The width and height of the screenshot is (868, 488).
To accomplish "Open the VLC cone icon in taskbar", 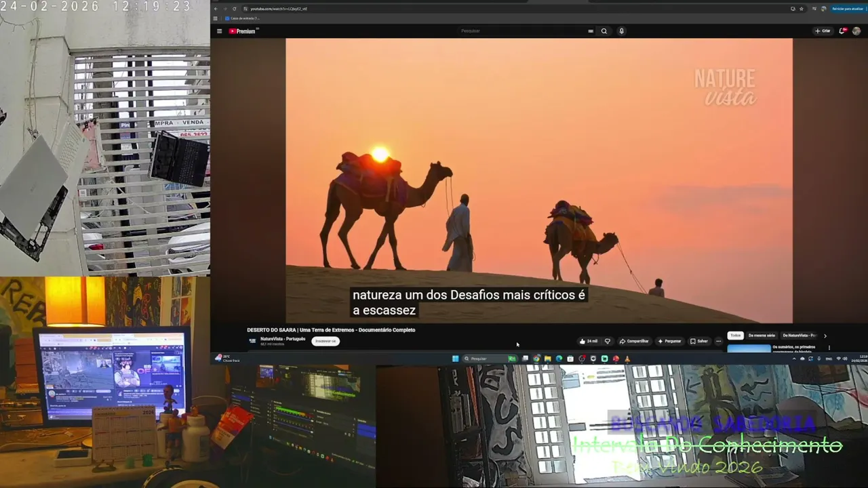I will (627, 359).
